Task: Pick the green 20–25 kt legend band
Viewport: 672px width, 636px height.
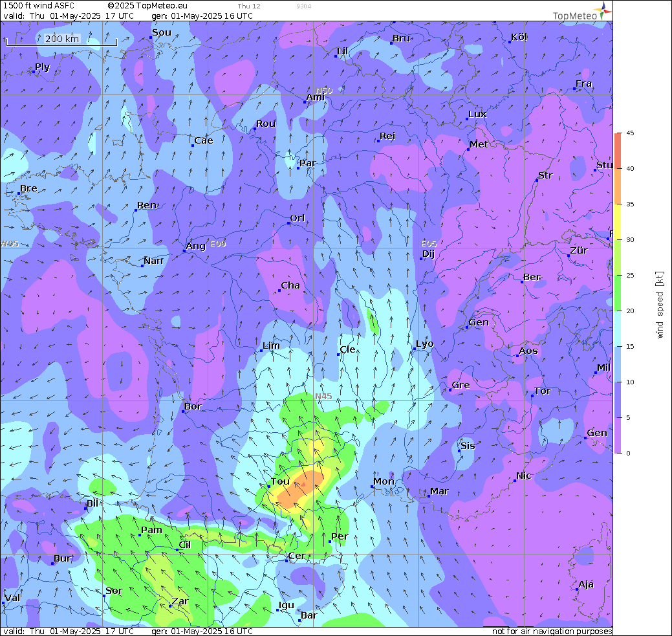Action: point(618,293)
